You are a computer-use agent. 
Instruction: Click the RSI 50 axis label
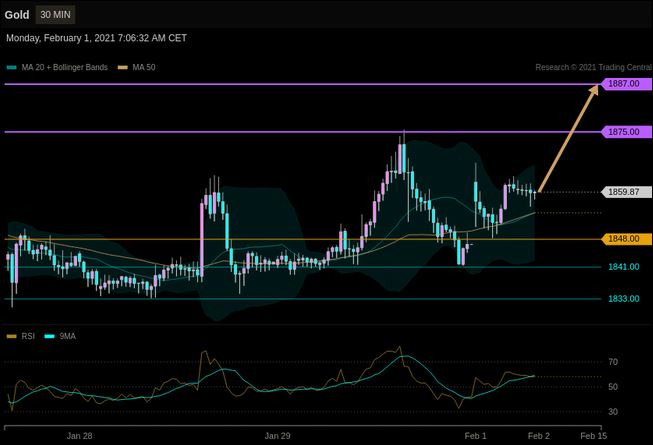coord(613,387)
